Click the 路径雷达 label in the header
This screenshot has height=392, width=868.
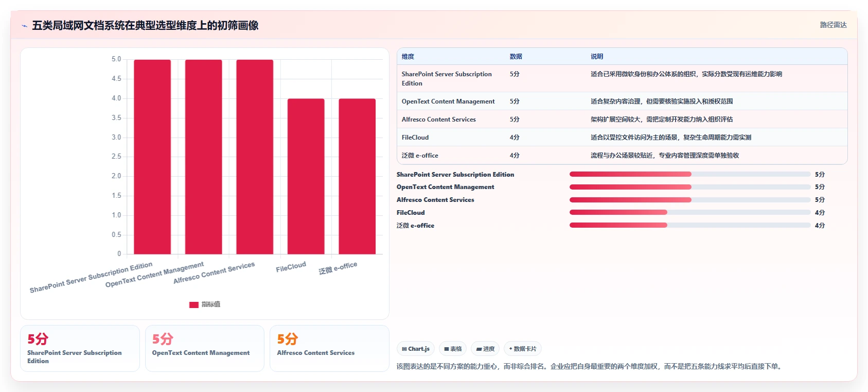833,25
